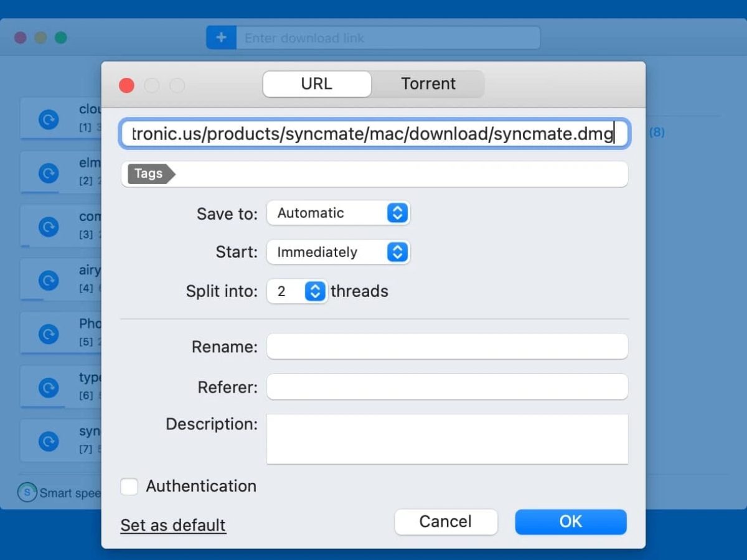This screenshot has height=560, width=747.
Task: Click the resume icon of the 'airy' download
Action: (x=49, y=281)
